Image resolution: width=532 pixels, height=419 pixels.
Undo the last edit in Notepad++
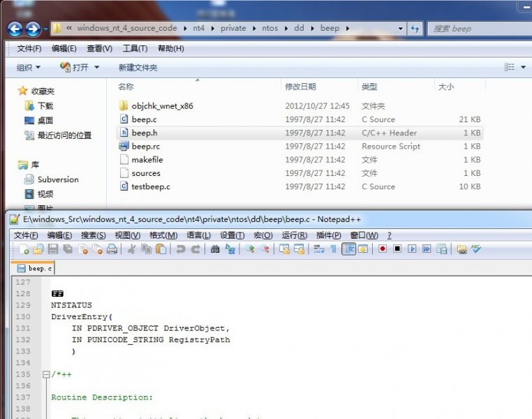coord(181,249)
